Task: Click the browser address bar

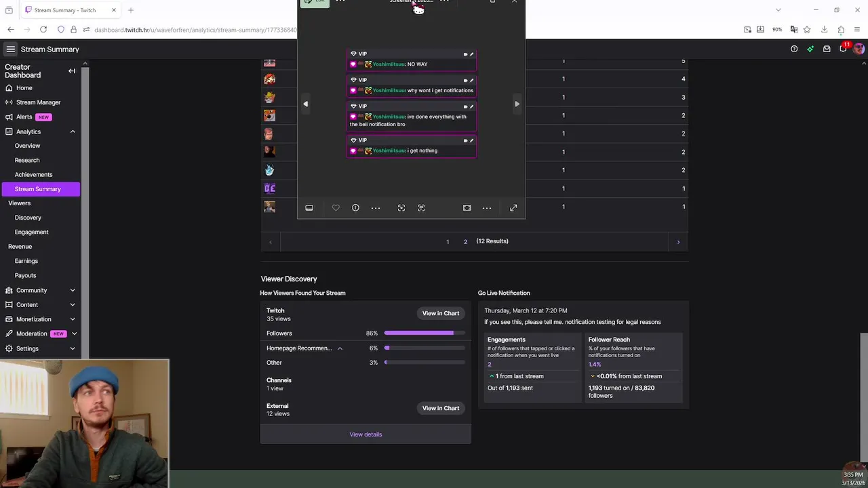Action: 195,30
